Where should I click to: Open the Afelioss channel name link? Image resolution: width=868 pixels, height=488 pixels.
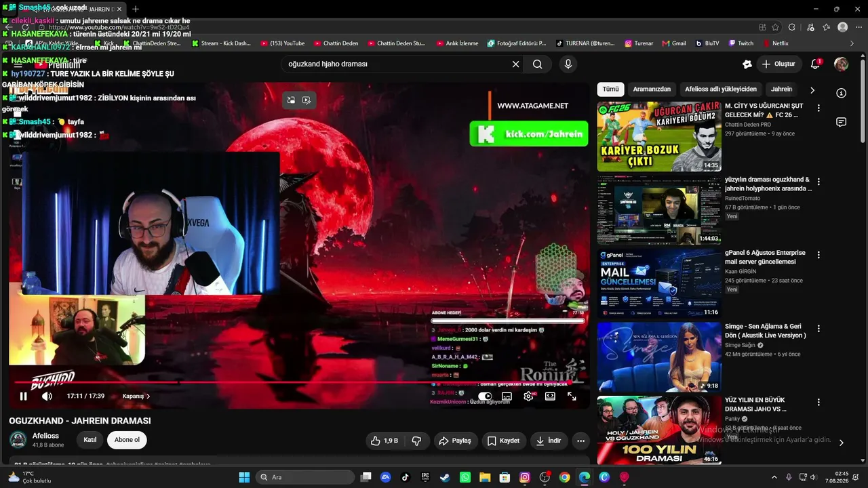[45, 436]
